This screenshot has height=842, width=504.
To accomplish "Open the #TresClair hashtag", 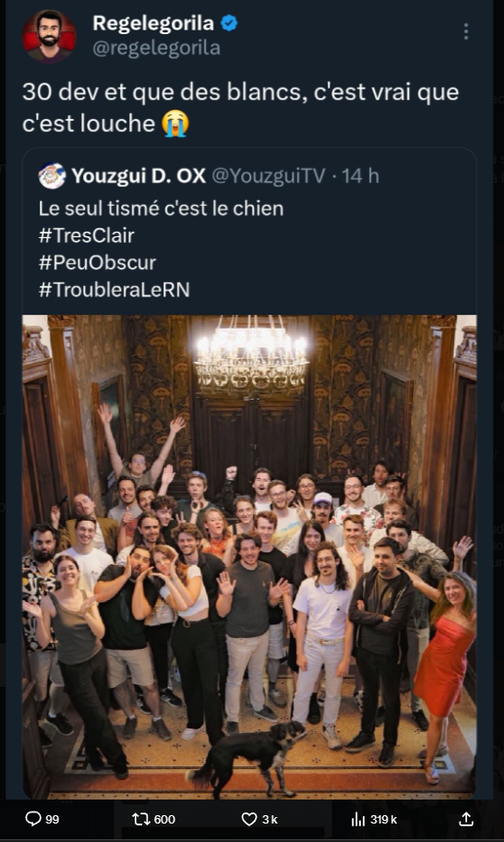I will pyautogui.click(x=87, y=235).
